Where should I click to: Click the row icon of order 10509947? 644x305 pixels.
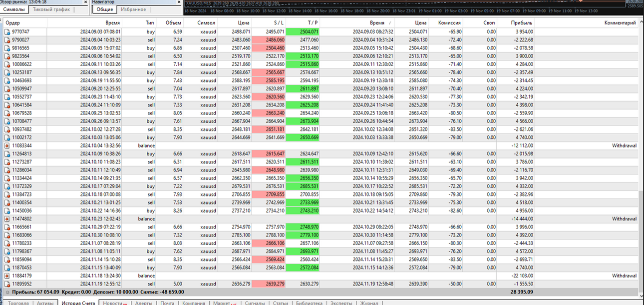tap(7, 88)
